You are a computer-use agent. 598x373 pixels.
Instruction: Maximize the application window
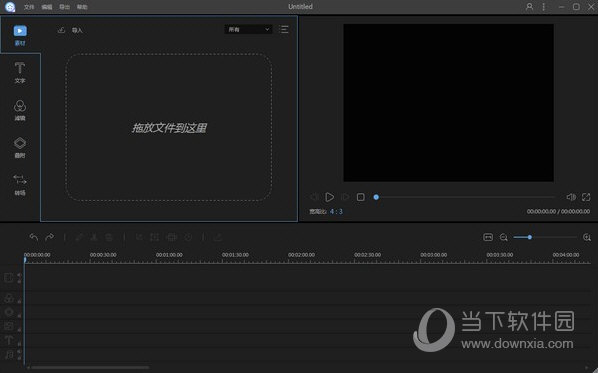click(576, 6)
